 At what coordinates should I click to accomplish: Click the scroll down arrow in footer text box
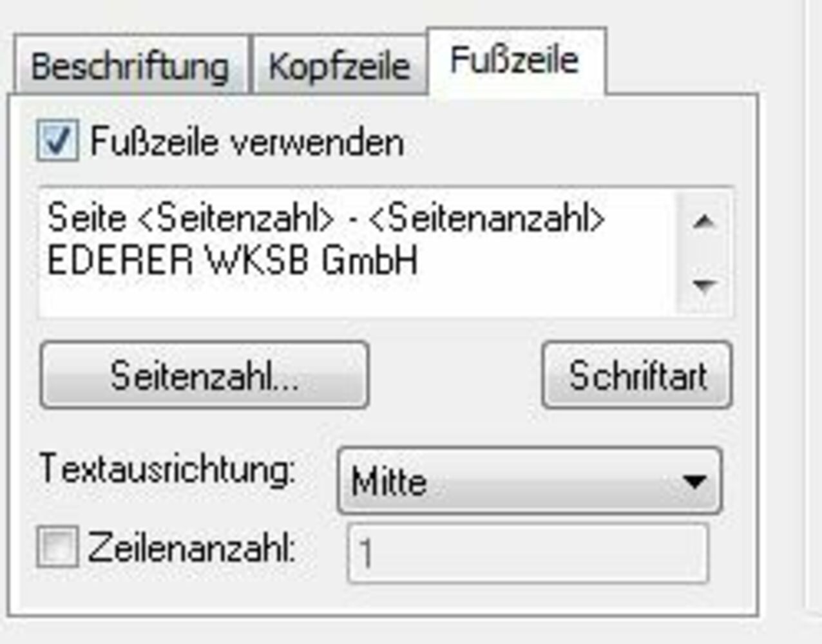coord(703,285)
